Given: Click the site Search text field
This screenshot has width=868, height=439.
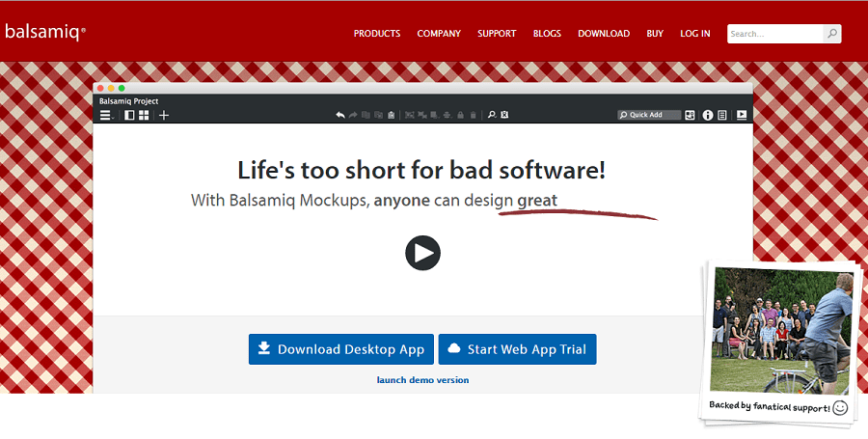Looking at the screenshot, I should coord(775,34).
